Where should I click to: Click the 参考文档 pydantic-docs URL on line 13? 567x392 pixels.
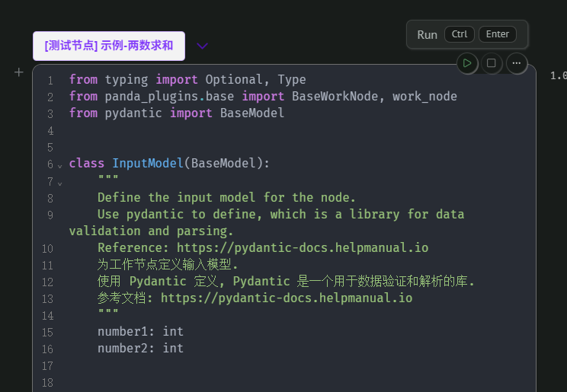click(287, 298)
